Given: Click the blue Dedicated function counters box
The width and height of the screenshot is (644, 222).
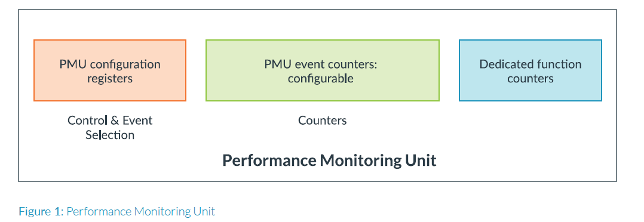Looking at the screenshot, I should [x=530, y=70].
